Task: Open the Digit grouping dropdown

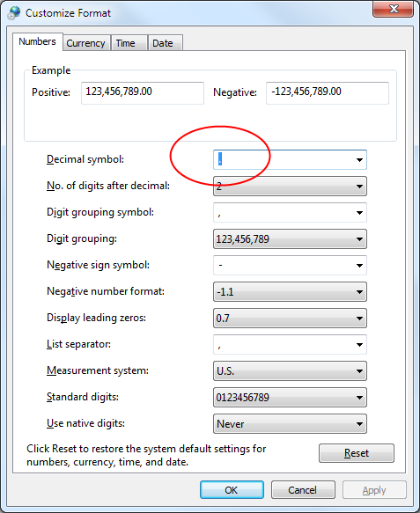Action: [290, 239]
